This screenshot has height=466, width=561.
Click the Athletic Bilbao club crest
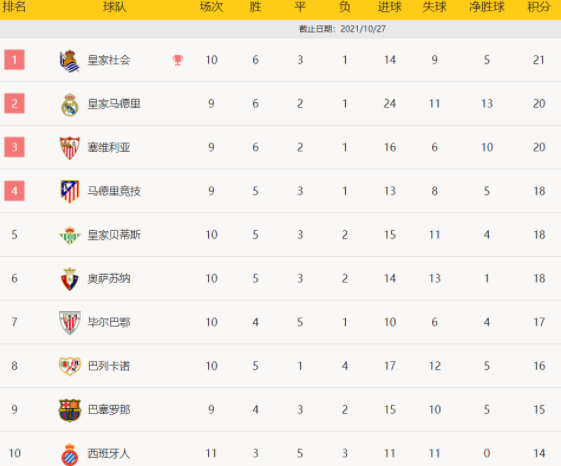pyautogui.click(x=69, y=322)
